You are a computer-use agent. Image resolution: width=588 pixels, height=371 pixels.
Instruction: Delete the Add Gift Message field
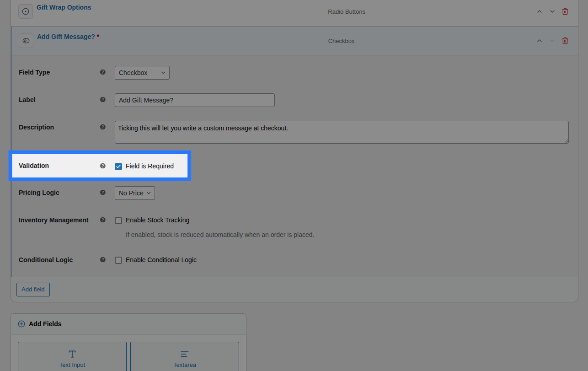point(565,41)
